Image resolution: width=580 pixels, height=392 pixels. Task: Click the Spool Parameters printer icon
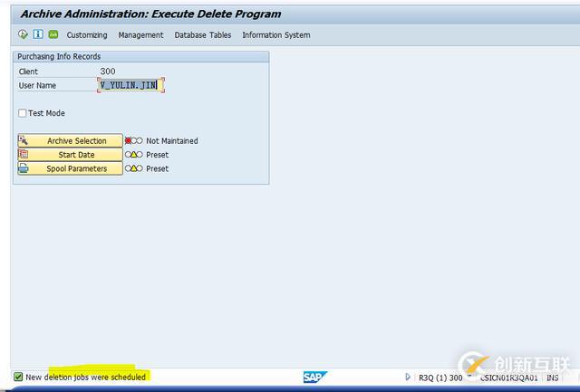(24, 168)
